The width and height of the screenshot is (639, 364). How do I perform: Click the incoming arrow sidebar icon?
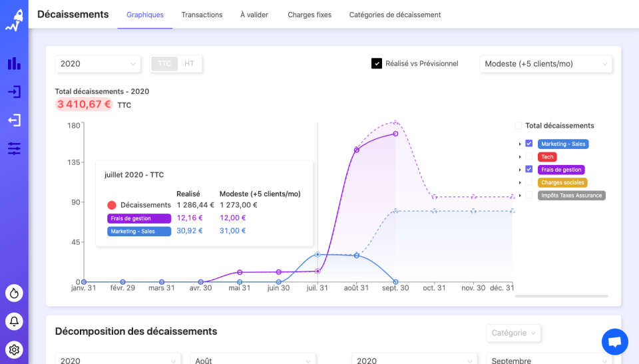coord(14,92)
